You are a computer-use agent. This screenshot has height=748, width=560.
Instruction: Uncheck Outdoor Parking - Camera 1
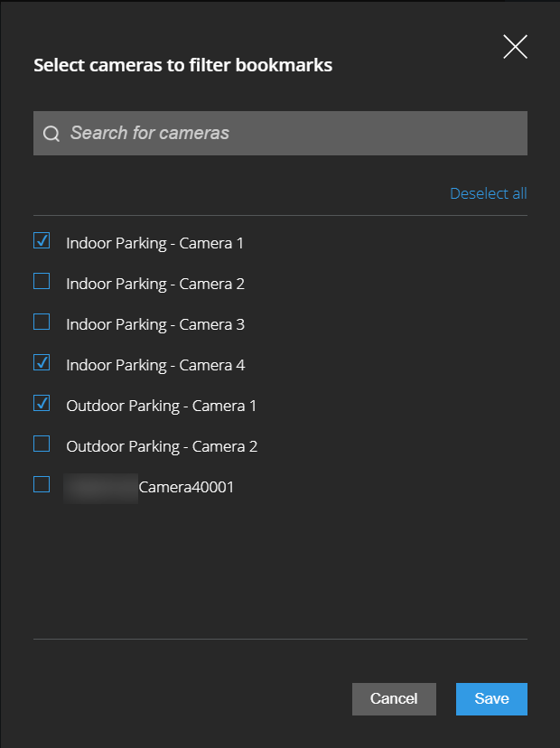[x=41, y=403]
